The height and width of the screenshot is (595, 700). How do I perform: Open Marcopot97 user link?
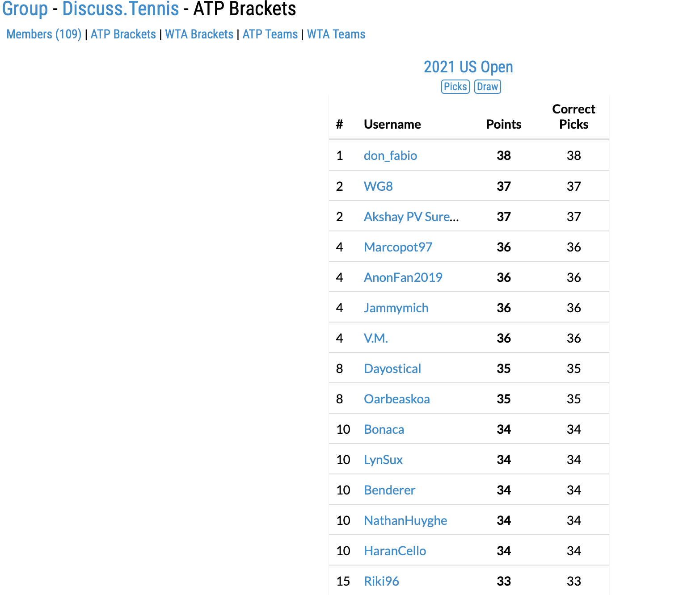[x=398, y=247]
